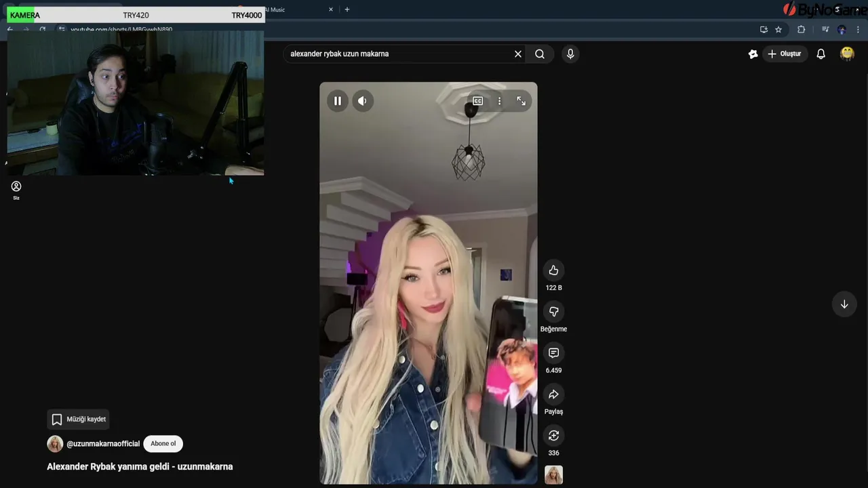Clear the YouTube search box text
868x488 pixels.
click(518, 54)
